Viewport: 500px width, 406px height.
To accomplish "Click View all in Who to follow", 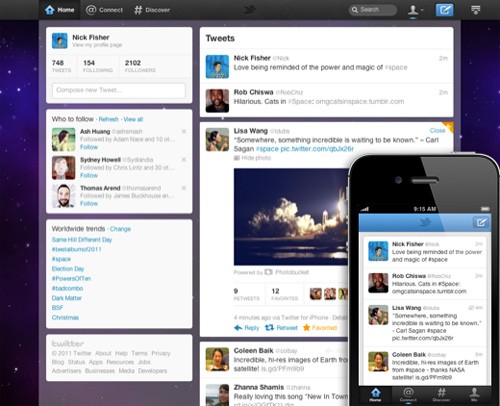I will tap(133, 119).
